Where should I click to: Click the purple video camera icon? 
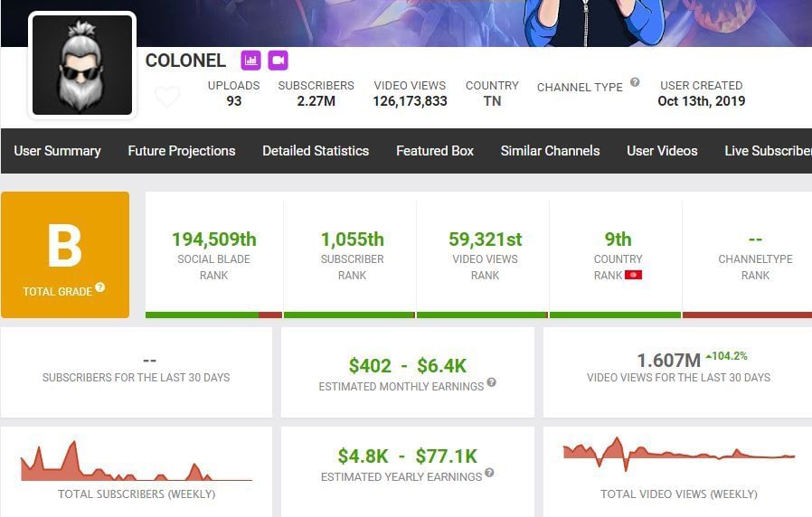(x=278, y=61)
